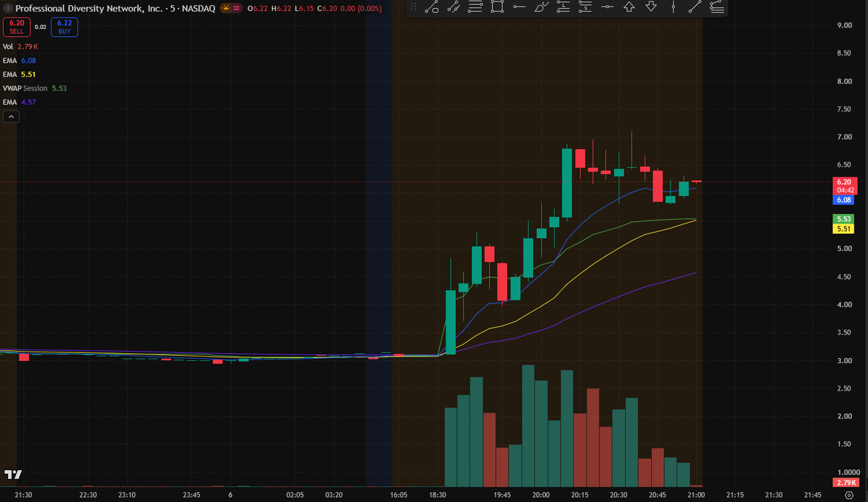Viewport: 868px width, 502px height.
Task: Click the 23:45 time axis label
Action: [192, 495]
